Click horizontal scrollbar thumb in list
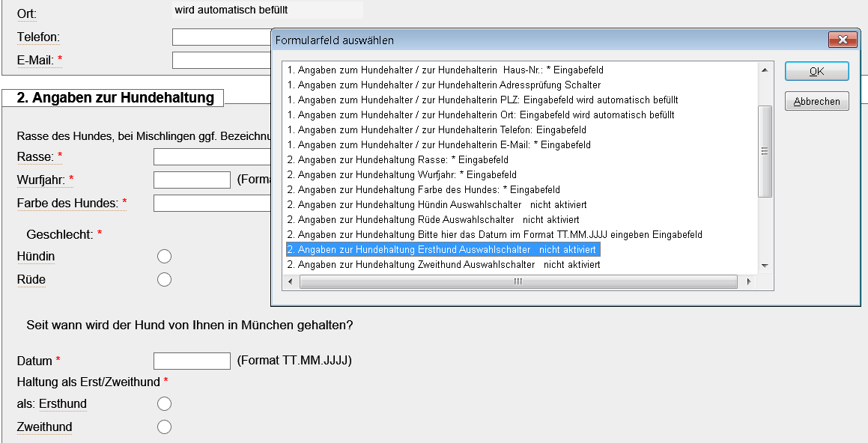The width and height of the screenshot is (868, 443). pyautogui.click(x=517, y=282)
